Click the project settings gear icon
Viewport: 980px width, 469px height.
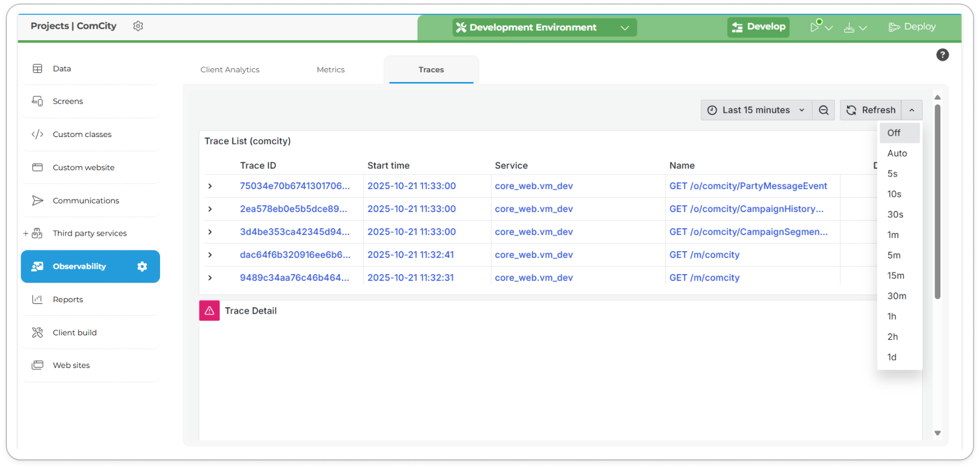[x=138, y=26]
